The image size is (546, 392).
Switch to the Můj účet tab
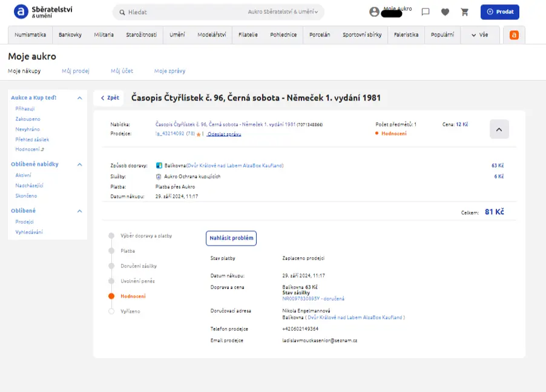pos(122,71)
